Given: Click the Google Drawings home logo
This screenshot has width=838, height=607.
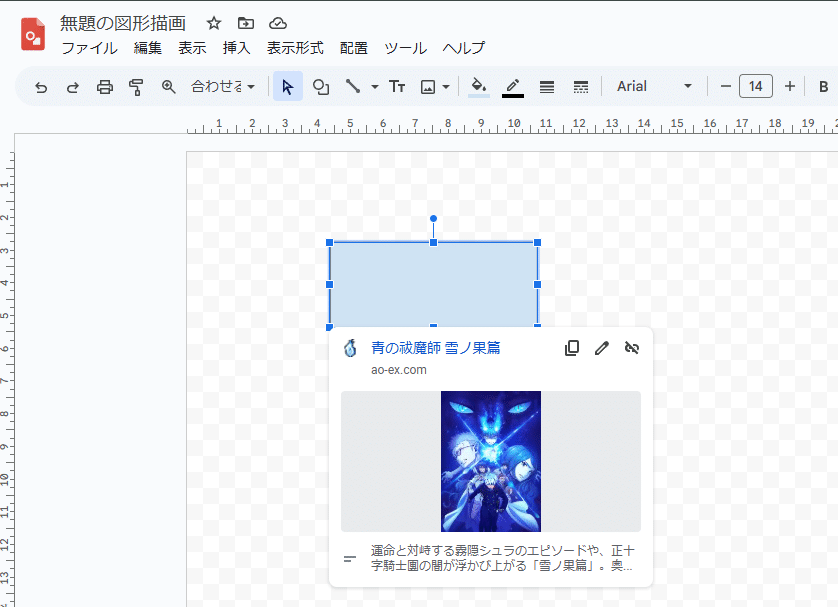Looking at the screenshot, I should click(33, 34).
